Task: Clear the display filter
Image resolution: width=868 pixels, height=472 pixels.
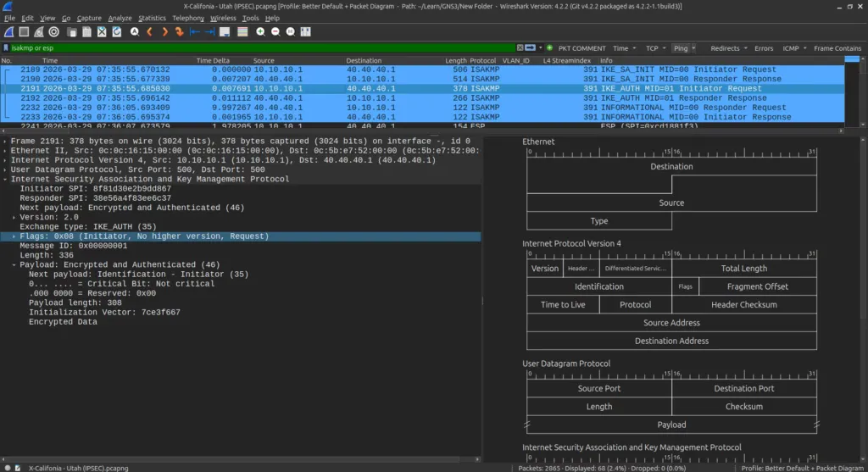Action: click(520, 48)
